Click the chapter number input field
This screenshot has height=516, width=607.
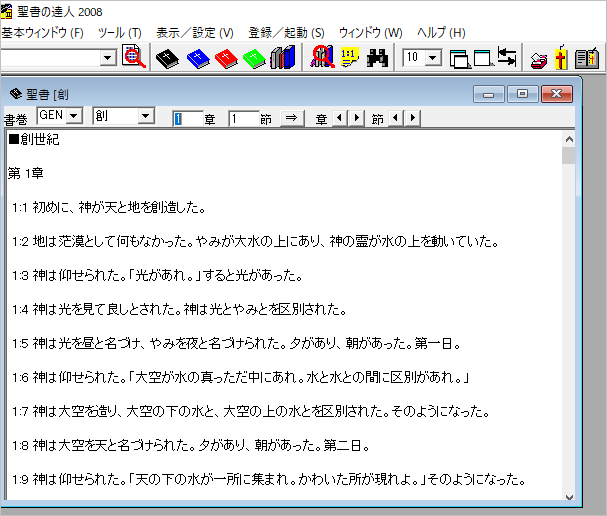(188, 118)
